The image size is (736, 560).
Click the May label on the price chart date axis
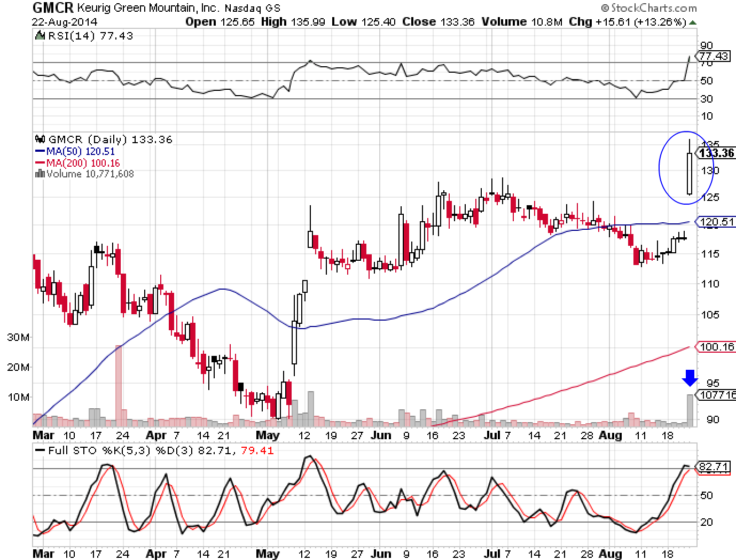[x=268, y=435]
